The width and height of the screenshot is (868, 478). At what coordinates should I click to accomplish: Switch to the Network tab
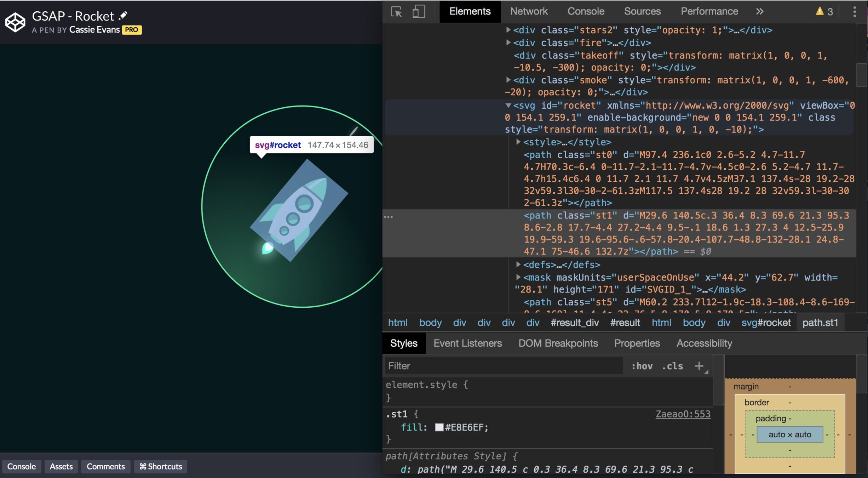(529, 11)
